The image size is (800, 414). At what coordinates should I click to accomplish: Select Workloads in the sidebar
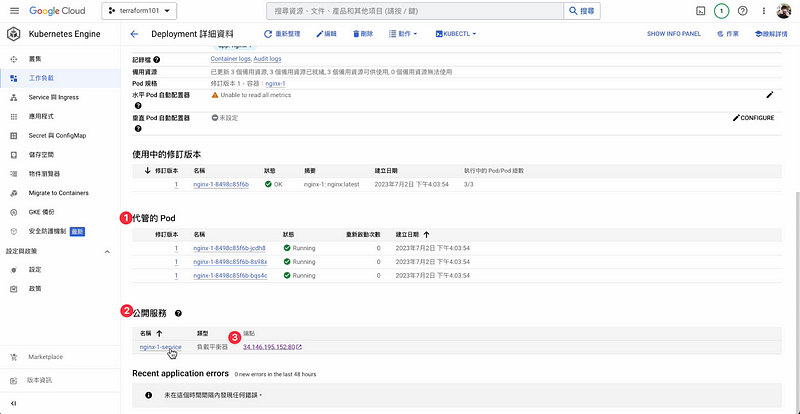coord(60,78)
